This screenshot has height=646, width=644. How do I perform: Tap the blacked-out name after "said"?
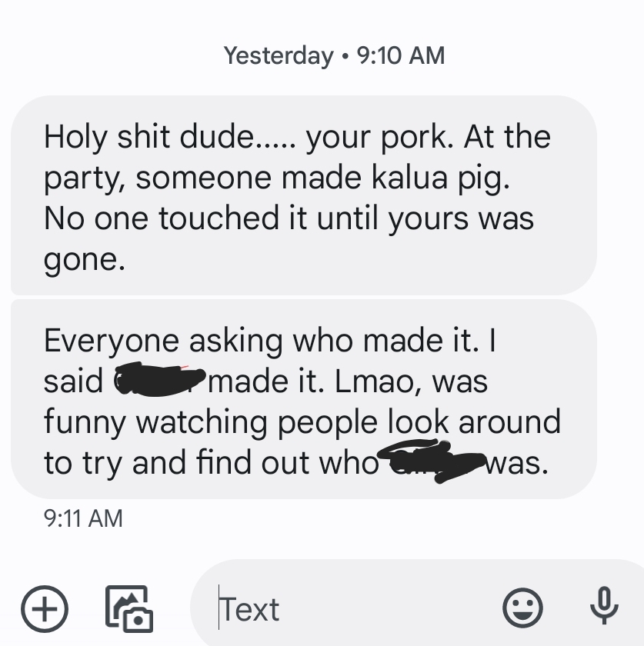click(159, 379)
